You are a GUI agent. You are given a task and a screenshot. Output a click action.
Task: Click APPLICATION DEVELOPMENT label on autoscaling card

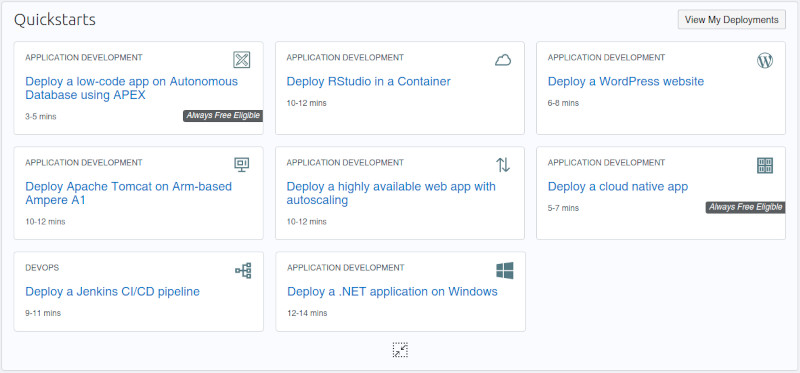coord(345,163)
